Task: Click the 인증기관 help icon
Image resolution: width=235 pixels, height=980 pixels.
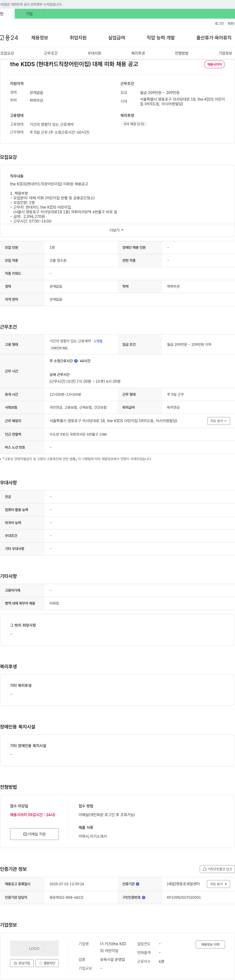Action: click(x=138, y=884)
